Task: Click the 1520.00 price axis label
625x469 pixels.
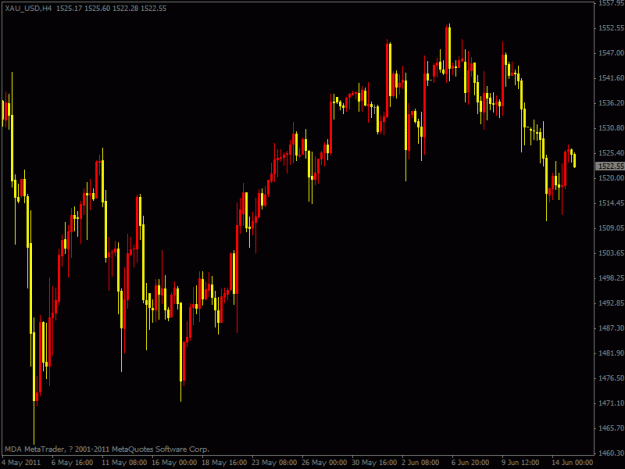Action: (611, 178)
